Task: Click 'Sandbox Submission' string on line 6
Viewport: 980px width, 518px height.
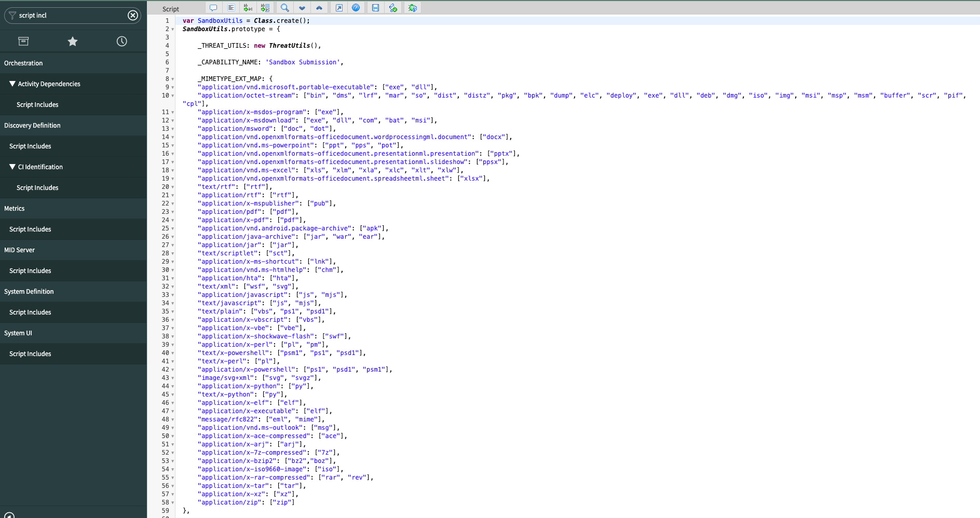Action: pos(303,62)
